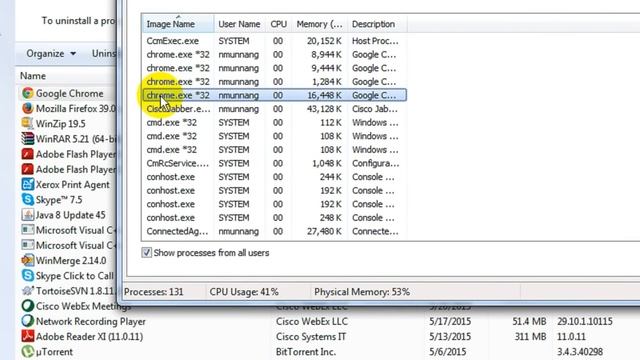Select chrome.exe process using 9,444 K
The width and height of the screenshot is (640, 360).
tap(274, 68)
